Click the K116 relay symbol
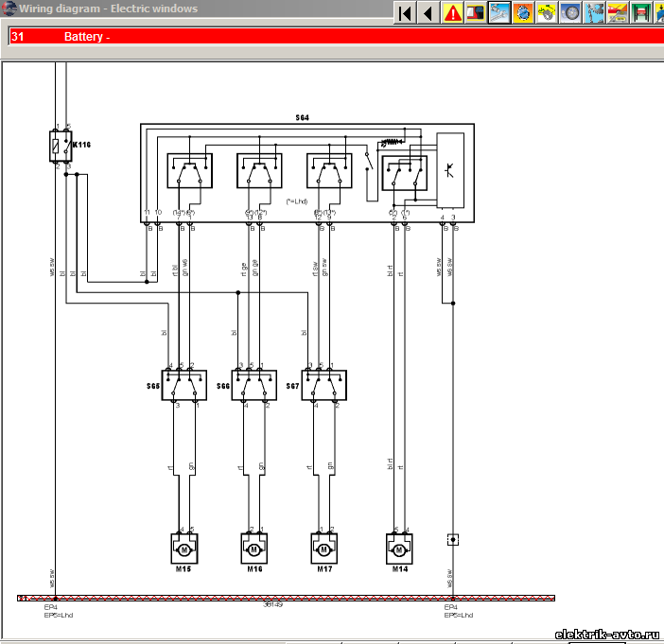This screenshot has height=644, width=664. pyautogui.click(x=61, y=147)
